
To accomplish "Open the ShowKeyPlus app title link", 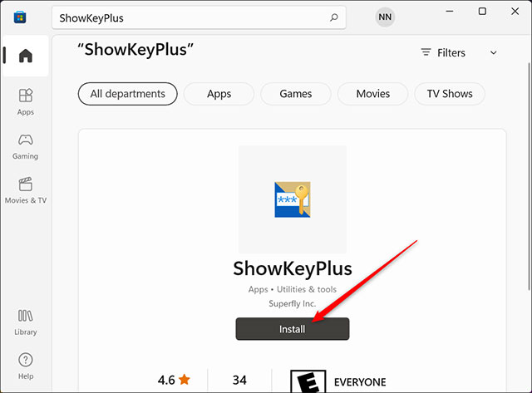I will (x=293, y=268).
